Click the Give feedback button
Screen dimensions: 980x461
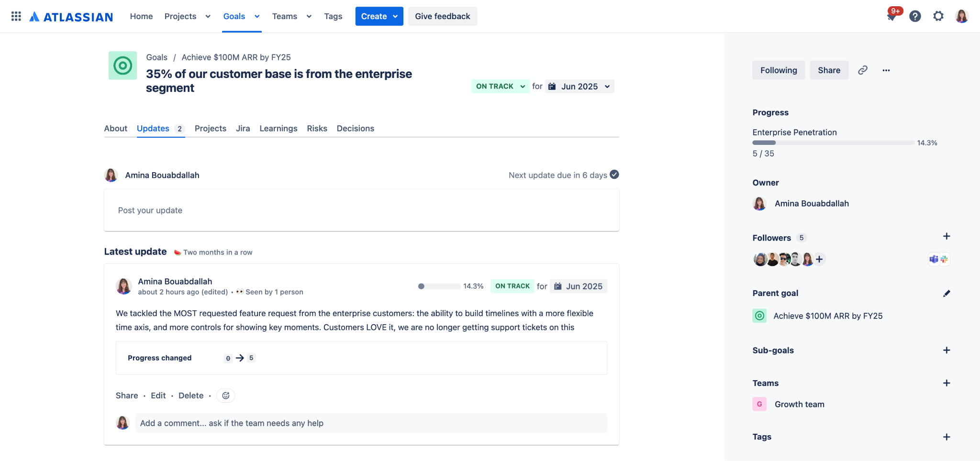coord(442,16)
